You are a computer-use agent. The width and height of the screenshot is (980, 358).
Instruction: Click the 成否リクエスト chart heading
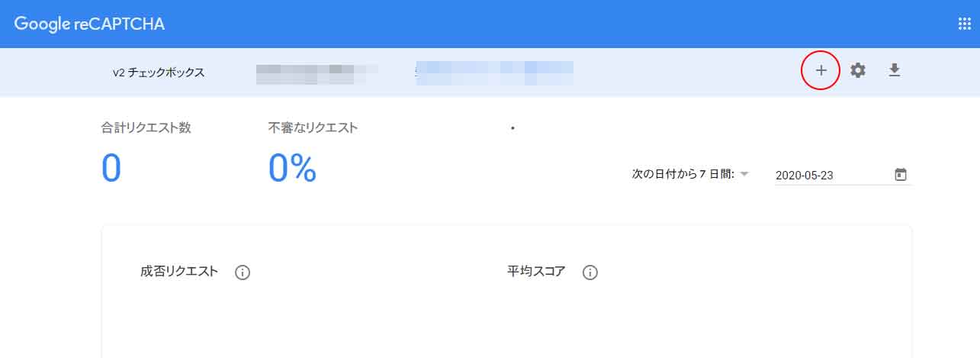tap(179, 272)
